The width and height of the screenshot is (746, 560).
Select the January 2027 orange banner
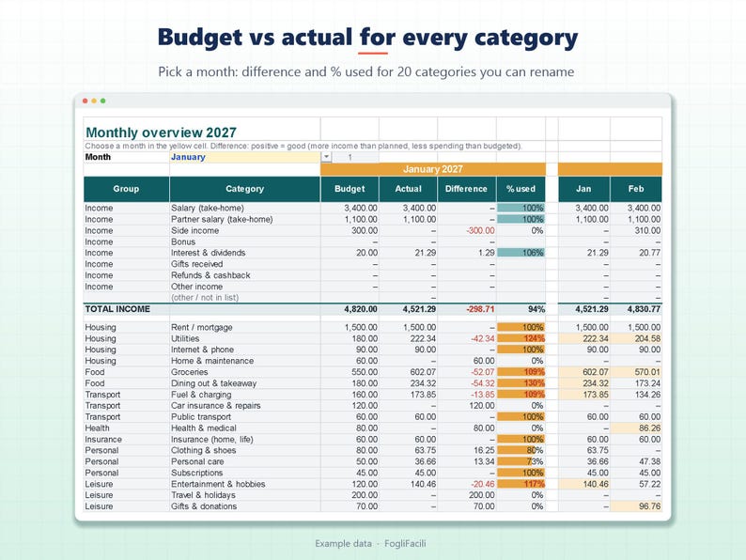pos(433,169)
